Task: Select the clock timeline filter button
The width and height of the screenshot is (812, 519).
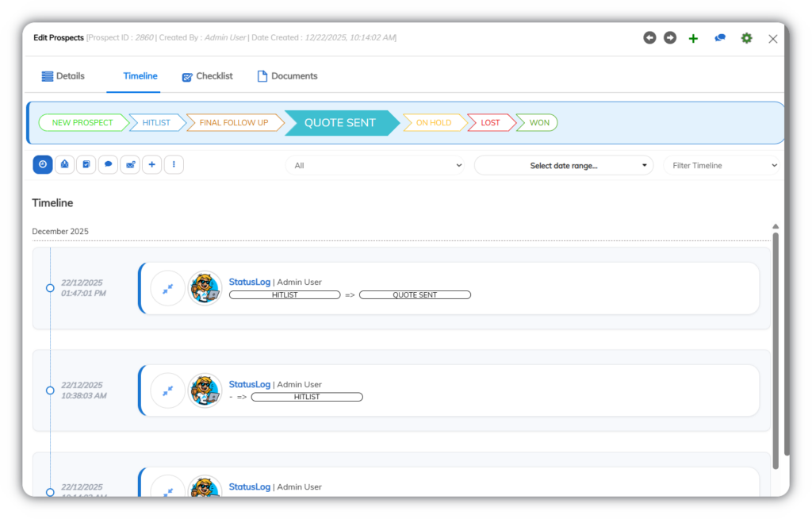Action: click(43, 164)
